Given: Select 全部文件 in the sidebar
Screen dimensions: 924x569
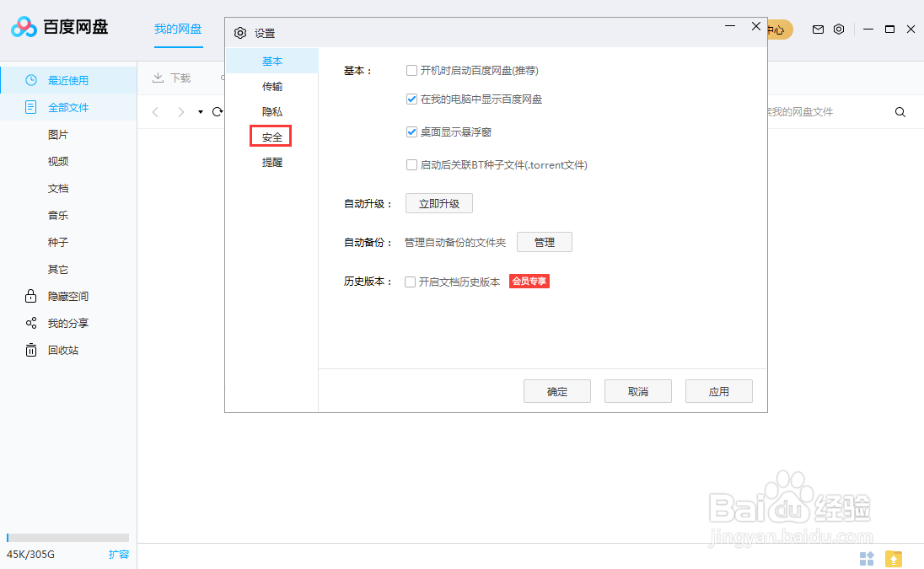Looking at the screenshot, I should [68, 107].
